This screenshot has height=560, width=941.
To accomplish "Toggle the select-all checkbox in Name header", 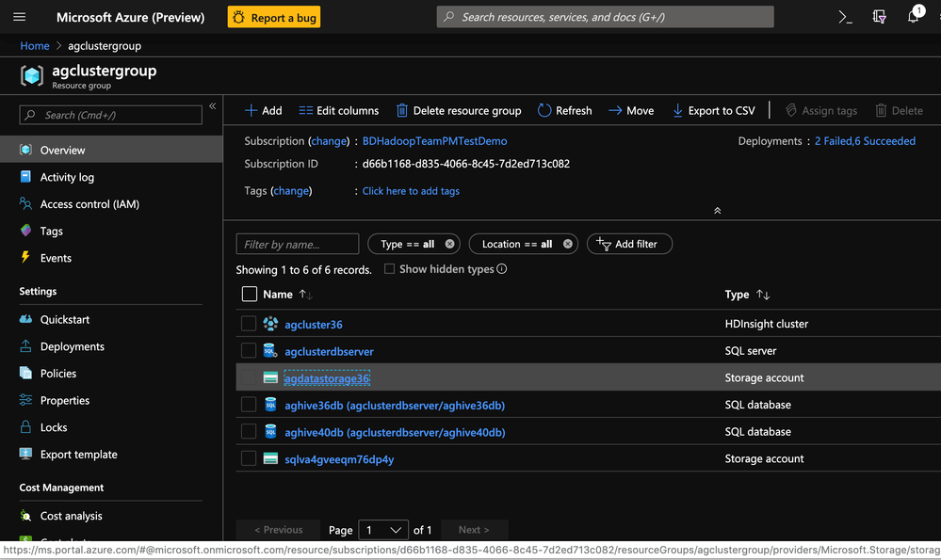I will (249, 294).
